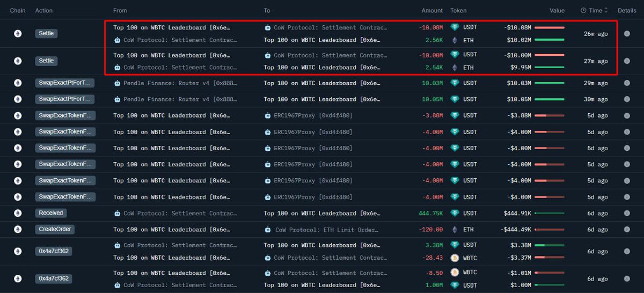Viewport: 644px width, 293px height.
Task: Select the CreateOrder action tag
Action: [x=55, y=229]
